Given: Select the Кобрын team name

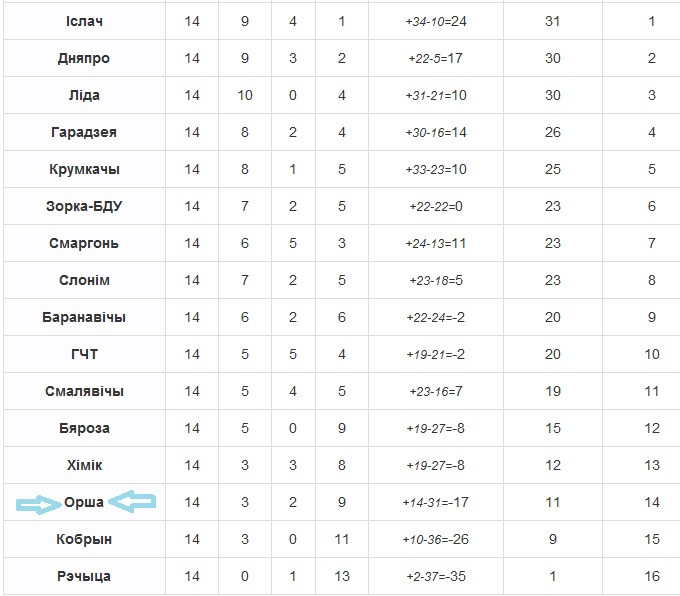Looking at the screenshot, I should tap(84, 539).
